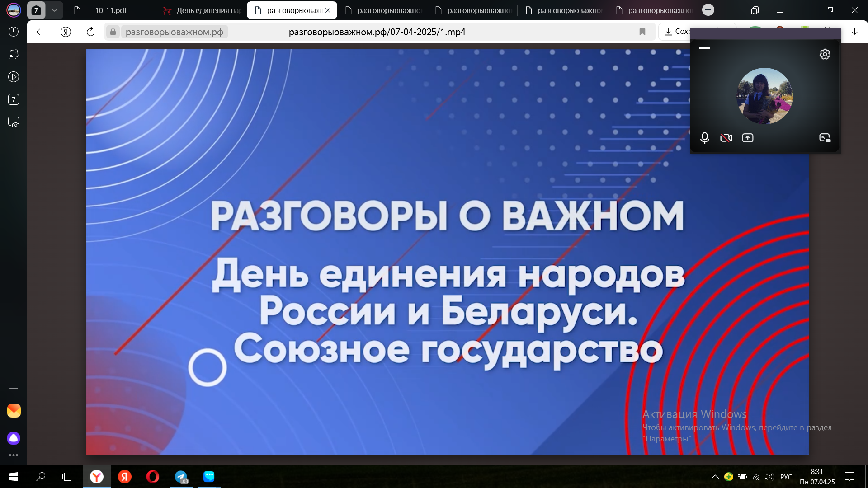Open the three-dots sidebar options
The width and height of the screenshot is (868, 488).
coord(14,455)
